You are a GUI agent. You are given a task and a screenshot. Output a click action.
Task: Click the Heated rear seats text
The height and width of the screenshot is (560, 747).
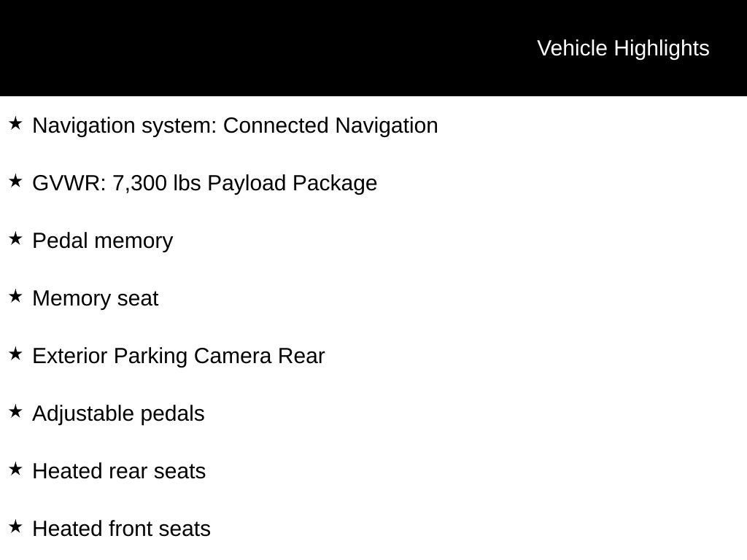120,471
